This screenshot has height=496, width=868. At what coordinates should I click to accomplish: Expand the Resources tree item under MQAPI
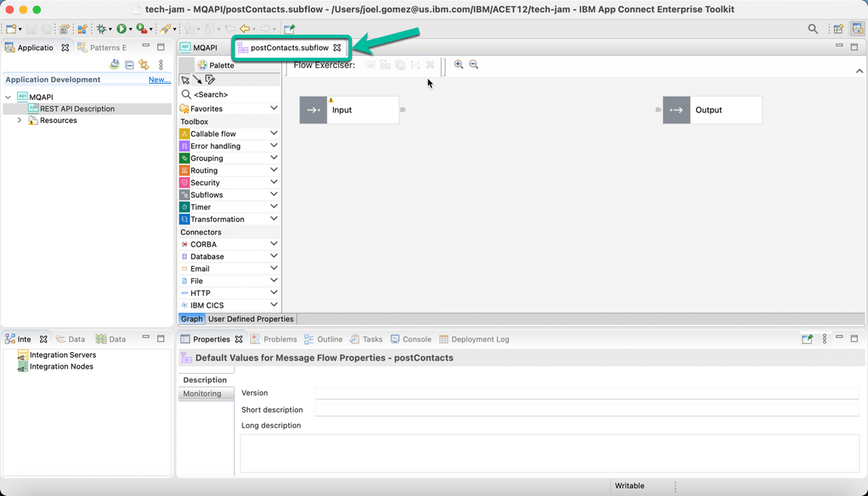pos(19,120)
